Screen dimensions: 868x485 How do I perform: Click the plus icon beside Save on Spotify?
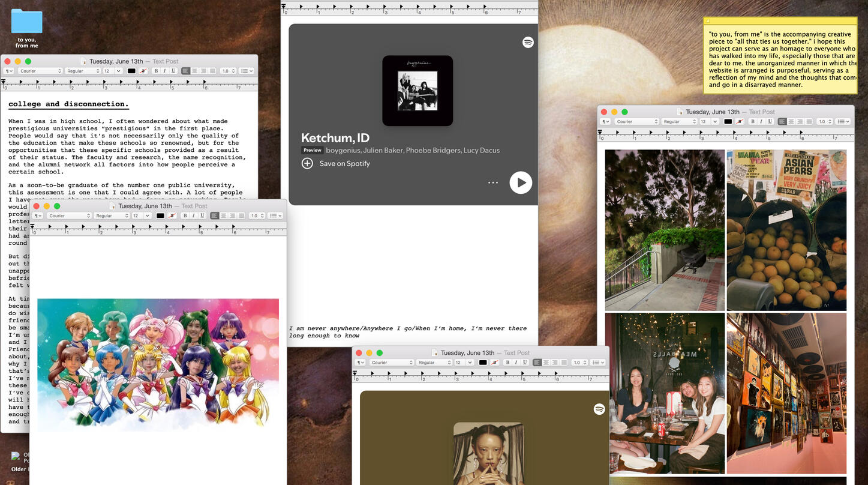(x=307, y=163)
